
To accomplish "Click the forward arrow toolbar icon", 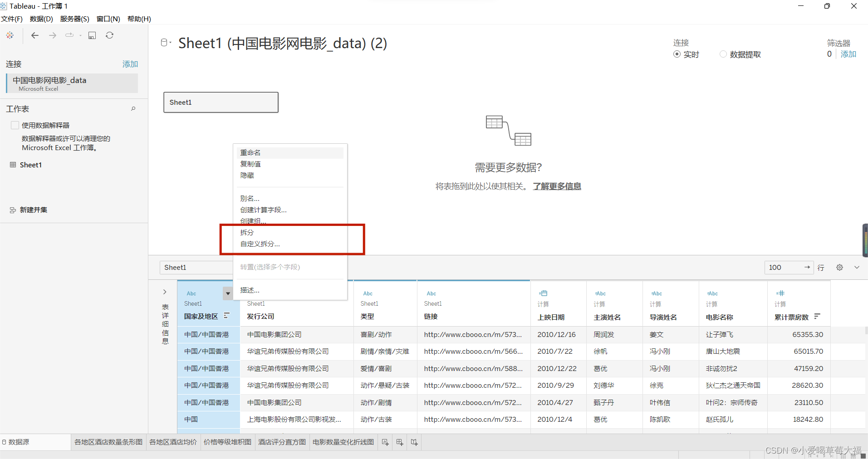I will 53,35.
